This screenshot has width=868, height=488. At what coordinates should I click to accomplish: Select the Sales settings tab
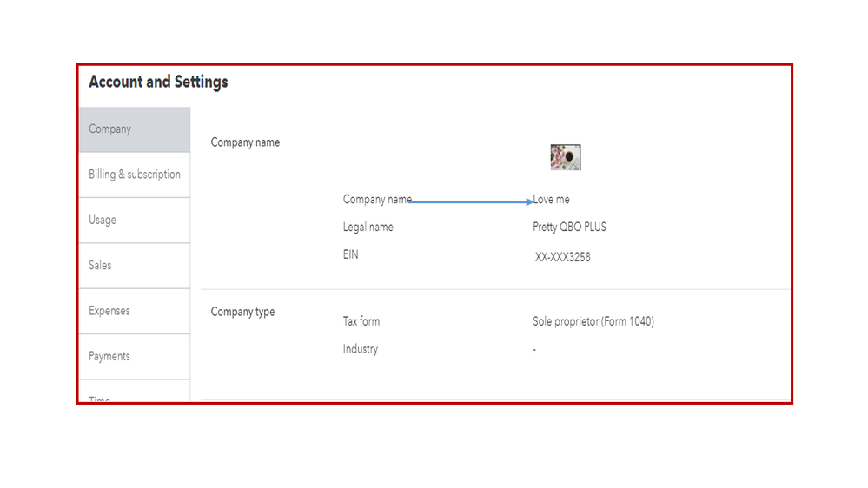pos(100,265)
